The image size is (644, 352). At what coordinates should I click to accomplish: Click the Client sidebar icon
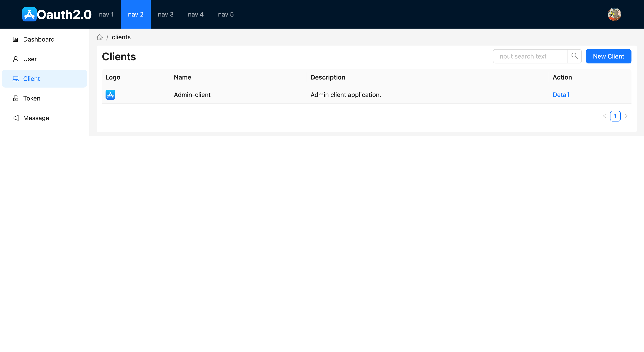click(x=16, y=78)
